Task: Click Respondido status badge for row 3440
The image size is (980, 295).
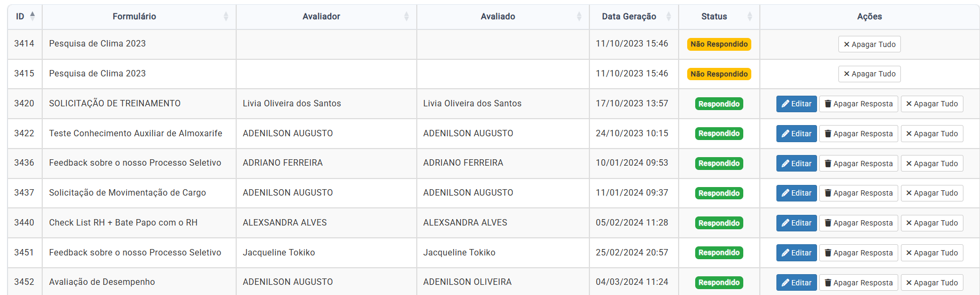Action: (x=719, y=223)
